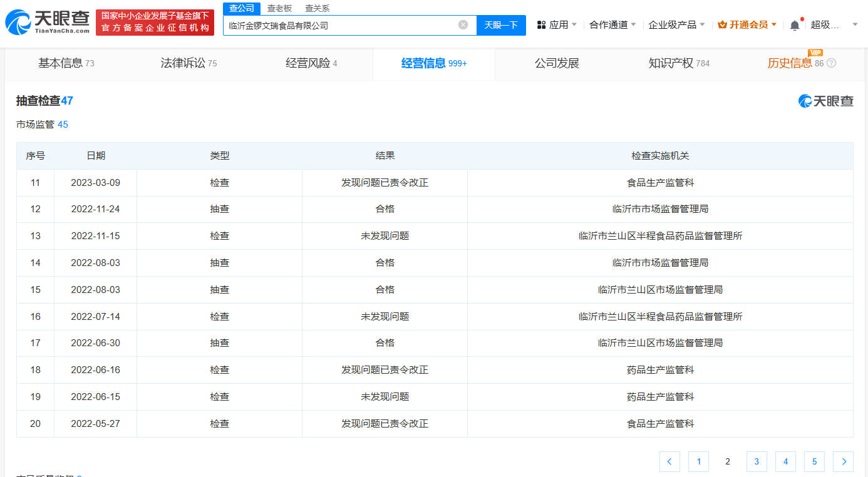868x477 pixels.
Task: Expand the 超级 account dropdown arrow
Action: tap(854, 24)
